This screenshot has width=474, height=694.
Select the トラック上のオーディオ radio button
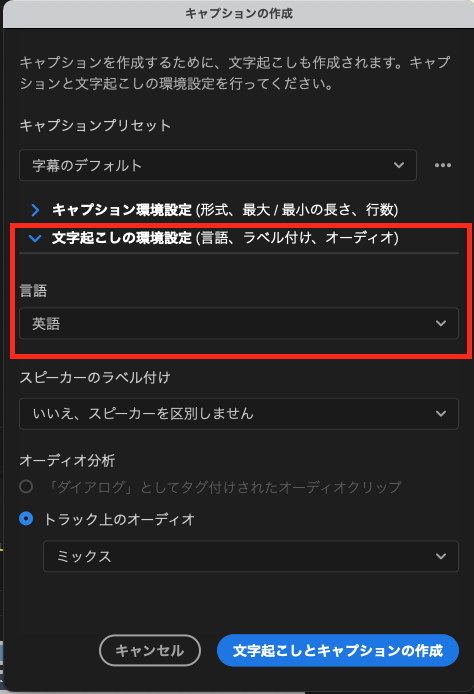(26, 518)
